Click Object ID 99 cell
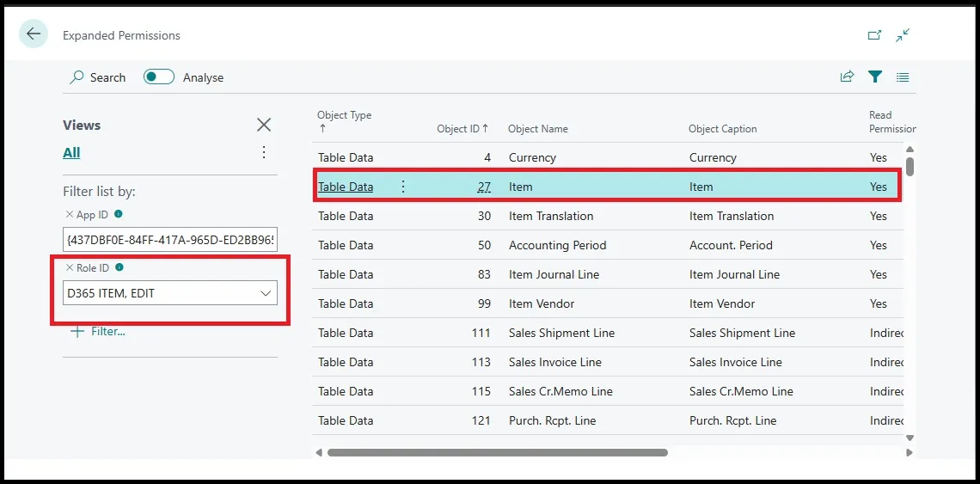The image size is (980, 484). pyautogui.click(x=484, y=304)
